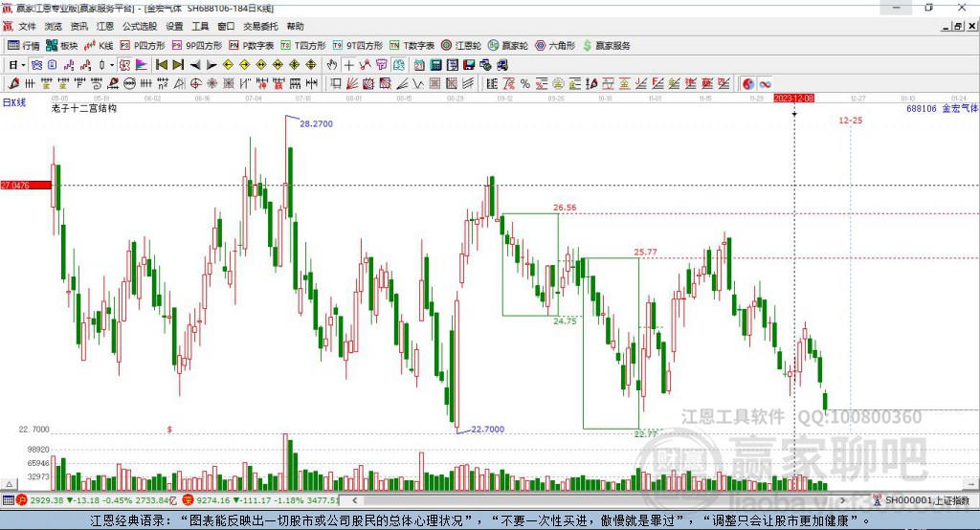Open the 9T四方形 tool
Viewport: 980px width, 530px height.
click(358, 46)
